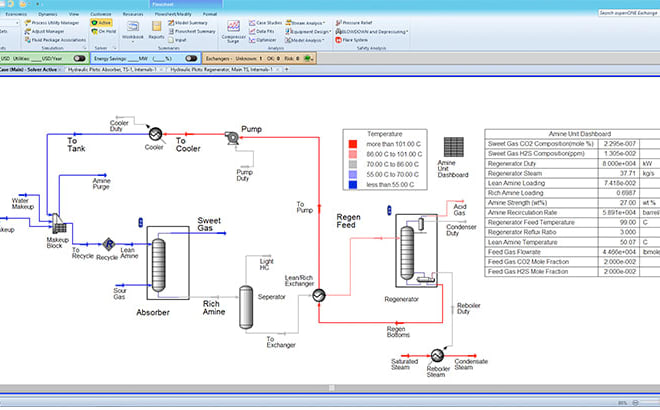Select the Regenerator column
The height and width of the screenshot is (410, 660).
pos(407,253)
